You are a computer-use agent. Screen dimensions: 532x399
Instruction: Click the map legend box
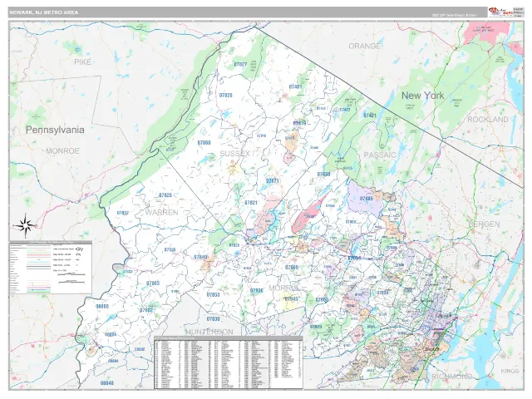point(51,268)
